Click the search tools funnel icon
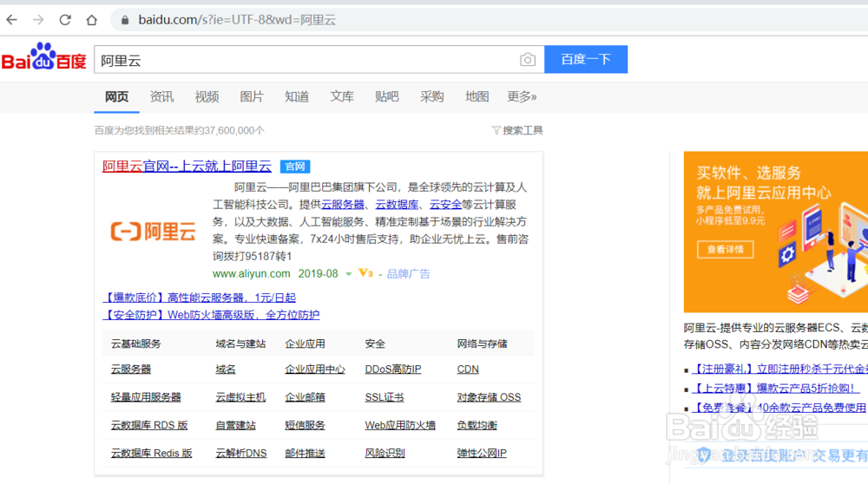Viewport: 868px width, 484px height. [x=496, y=131]
